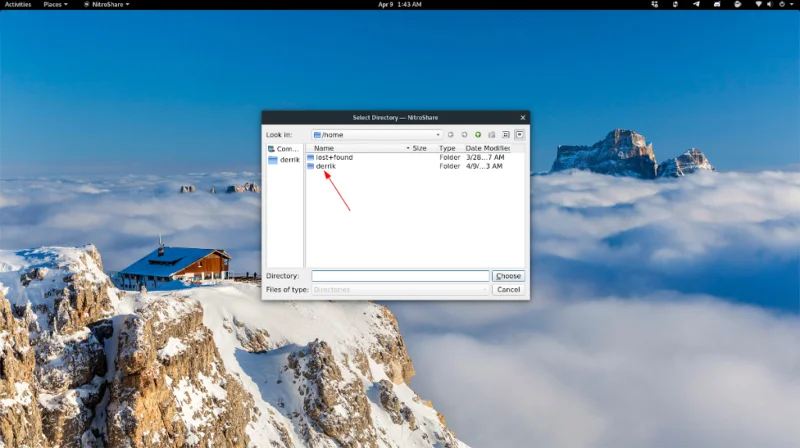The height and width of the screenshot is (448, 800).
Task: Click the NitroShare tray icon at far left of tray
Action: (x=655, y=4)
